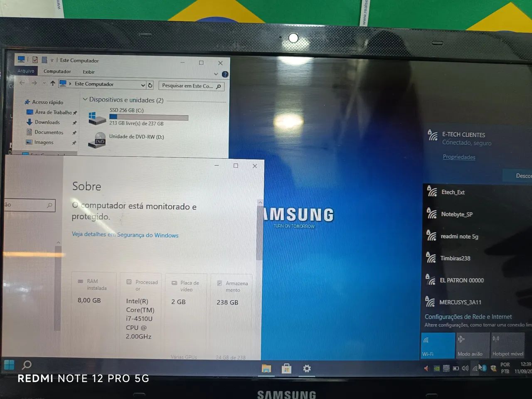Open Microsoft Store from the taskbar

[x=286, y=368]
